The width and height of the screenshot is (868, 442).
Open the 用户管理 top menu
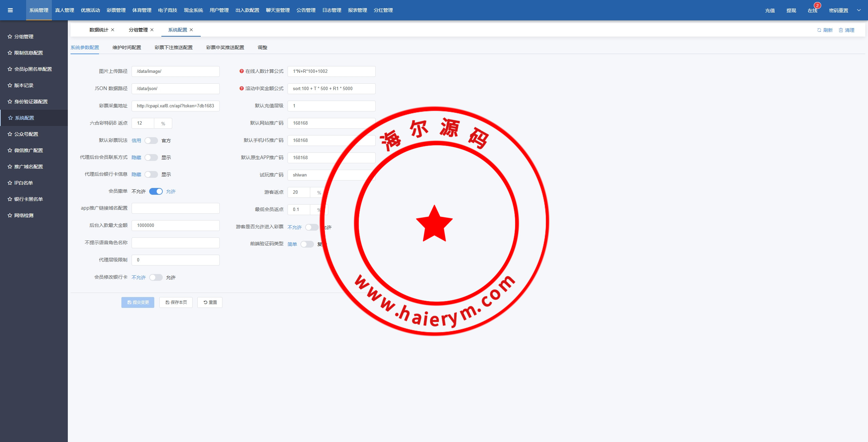pos(219,10)
